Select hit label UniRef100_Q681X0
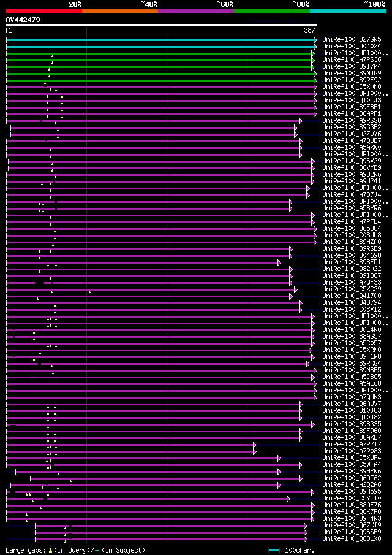The height and width of the screenshot is (555, 392). (x=352, y=540)
